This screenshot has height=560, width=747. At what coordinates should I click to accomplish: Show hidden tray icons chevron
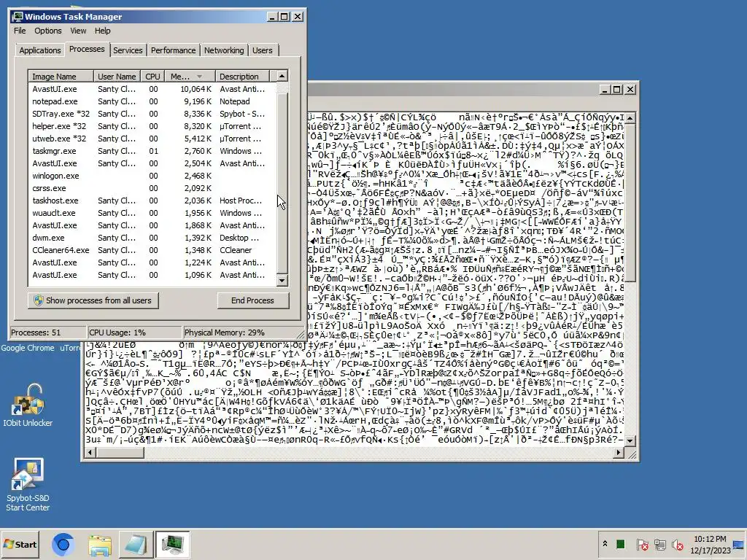pos(605,544)
